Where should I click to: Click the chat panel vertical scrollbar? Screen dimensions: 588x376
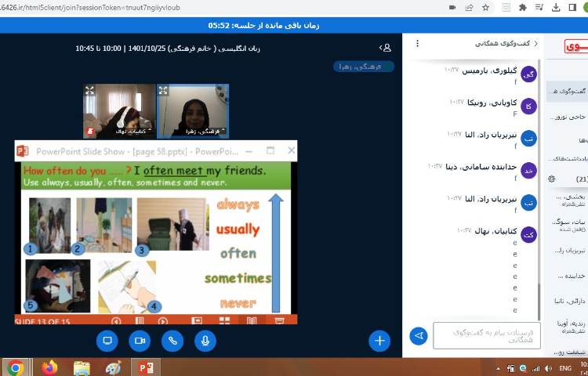pyautogui.click(x=539, y=301)
